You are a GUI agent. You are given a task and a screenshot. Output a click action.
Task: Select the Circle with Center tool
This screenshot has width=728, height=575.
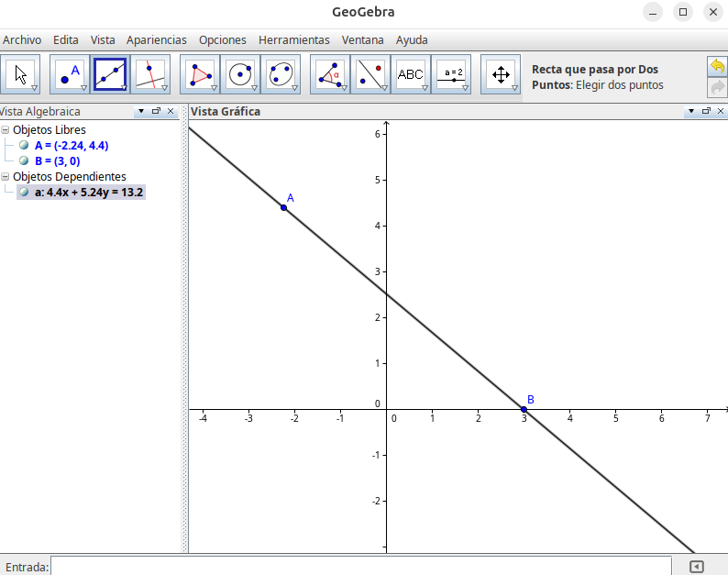240,74
